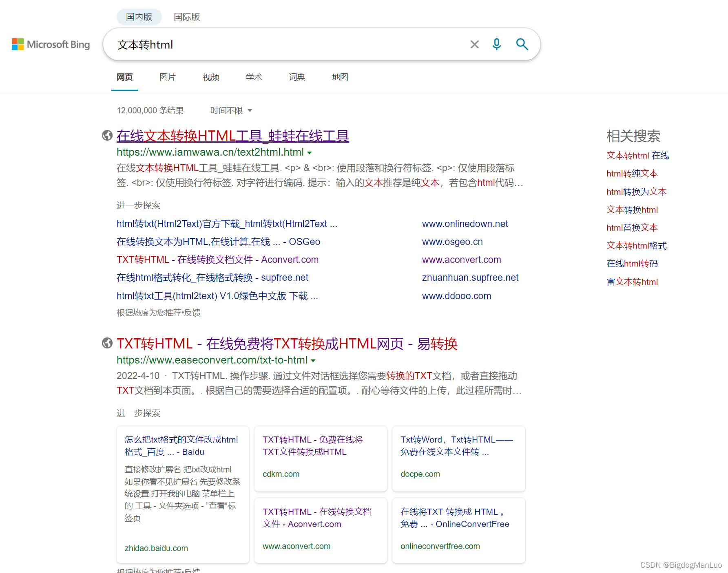Open 在线文本转换HTML工具_蛙蛙在线工具 result
This screenshot has height=573, width=728.
233,136
